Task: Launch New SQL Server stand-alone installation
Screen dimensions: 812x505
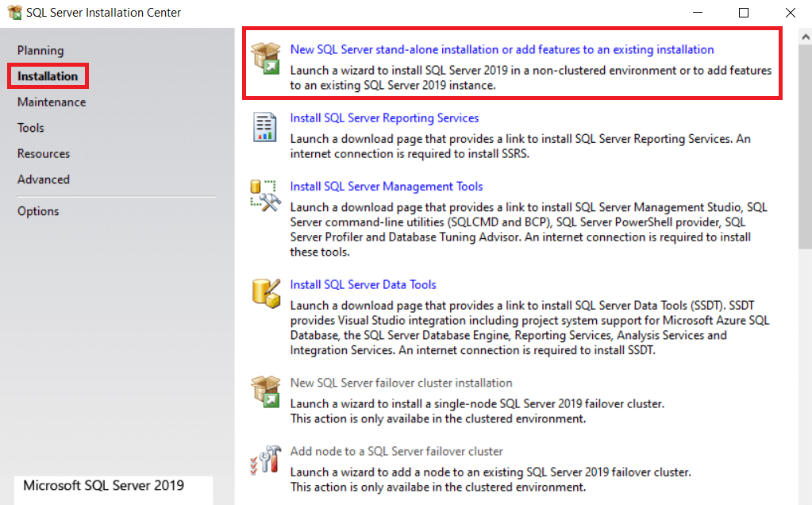Action: pos(502,50)
